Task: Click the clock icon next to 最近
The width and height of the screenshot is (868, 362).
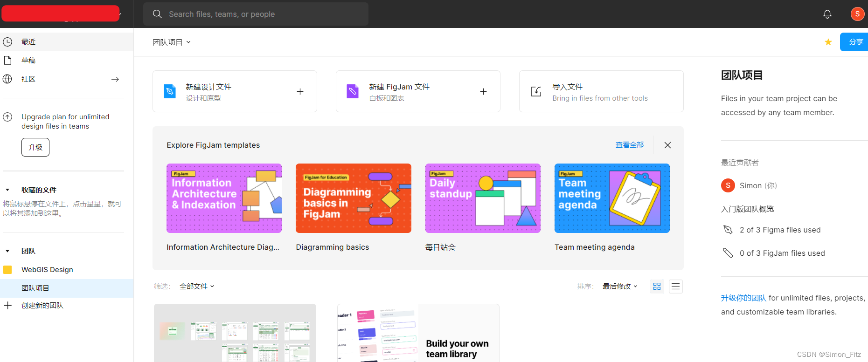Action: tap(7, 42)
